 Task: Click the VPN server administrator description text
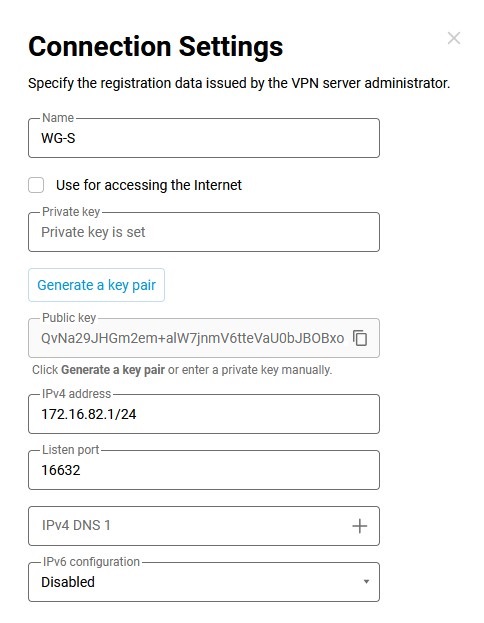click(239, 83)
